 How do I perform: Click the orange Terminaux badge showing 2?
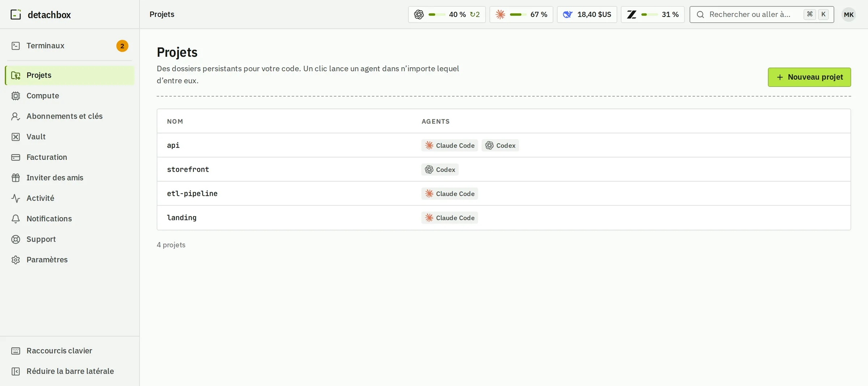point(122,46)
